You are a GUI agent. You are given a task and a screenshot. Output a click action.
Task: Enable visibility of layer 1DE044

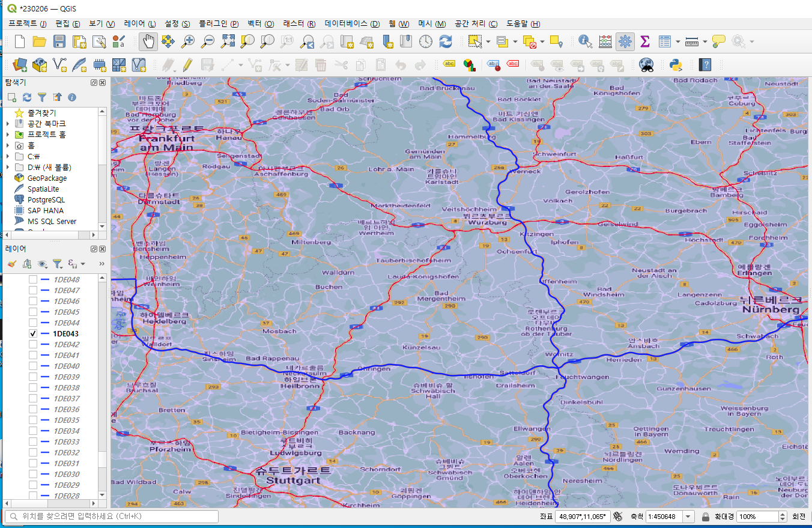point(33,323)
